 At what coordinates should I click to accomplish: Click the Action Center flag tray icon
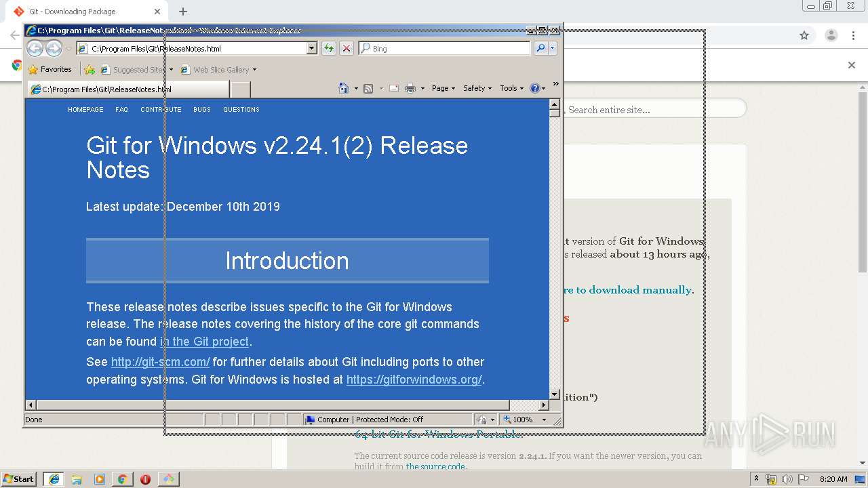click(x=804, y=479)
